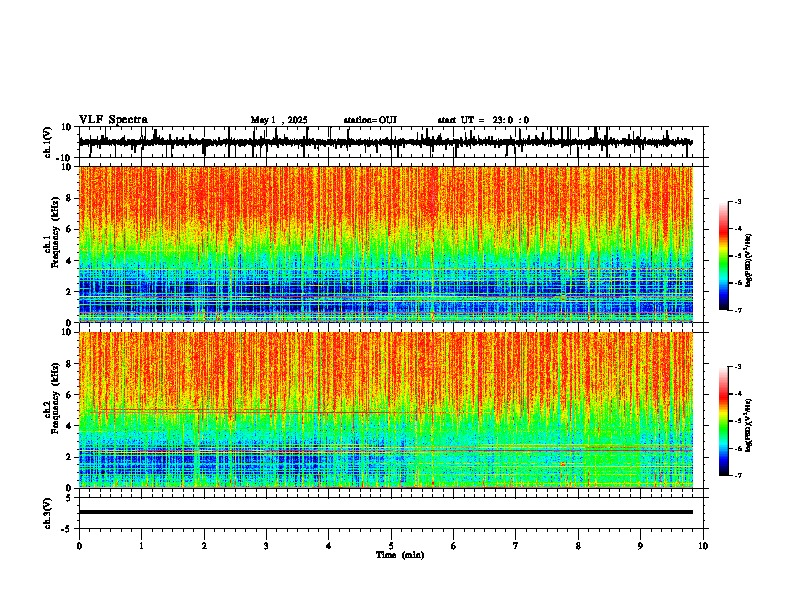This screenshot has height=612, width=792.
Task: Click the "4" kHz tick on ch.1 frequency axis
Action: point(70,261)
